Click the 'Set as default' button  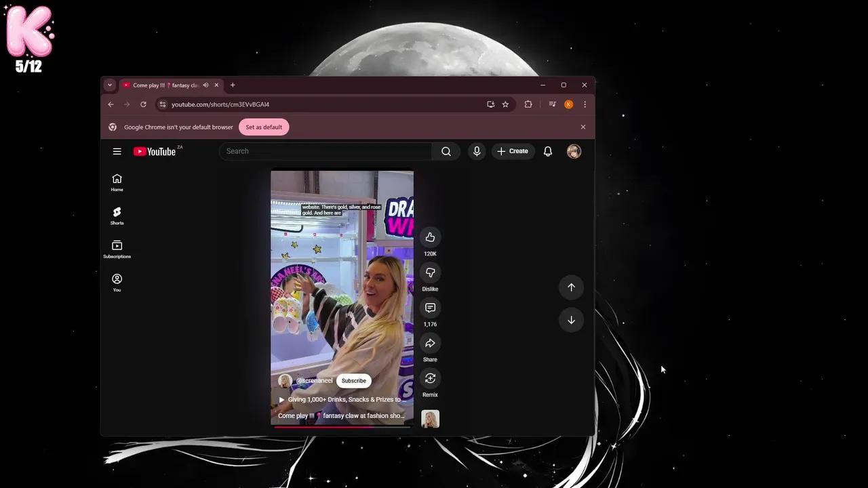tap(264, 127)
